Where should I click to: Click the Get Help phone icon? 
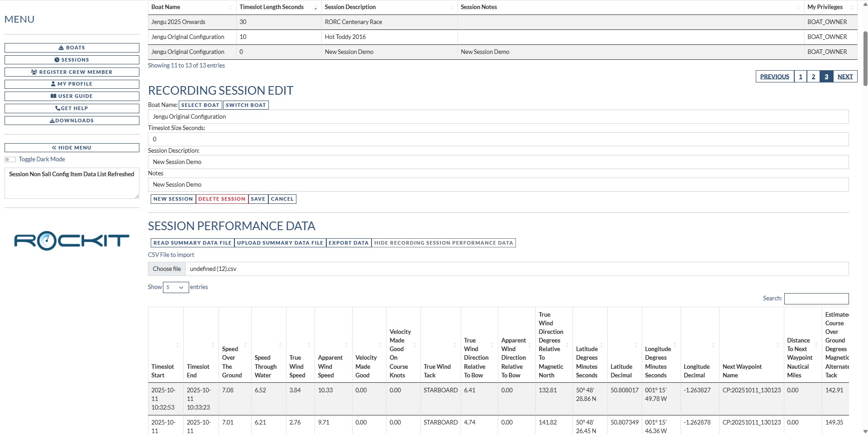pyautogui.click(x=57, y=108)
